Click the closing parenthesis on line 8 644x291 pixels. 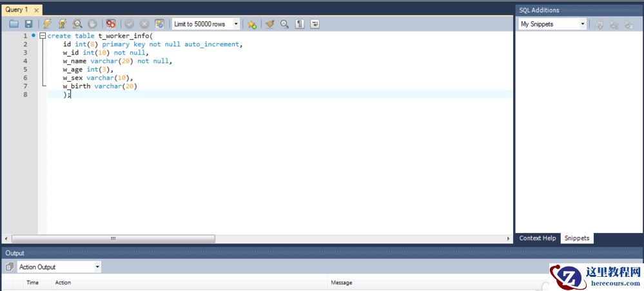[65, 95]
